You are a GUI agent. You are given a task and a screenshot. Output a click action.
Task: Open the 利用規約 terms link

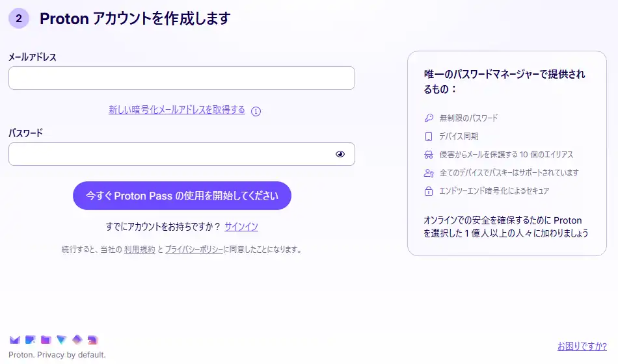tap(140, 249)
